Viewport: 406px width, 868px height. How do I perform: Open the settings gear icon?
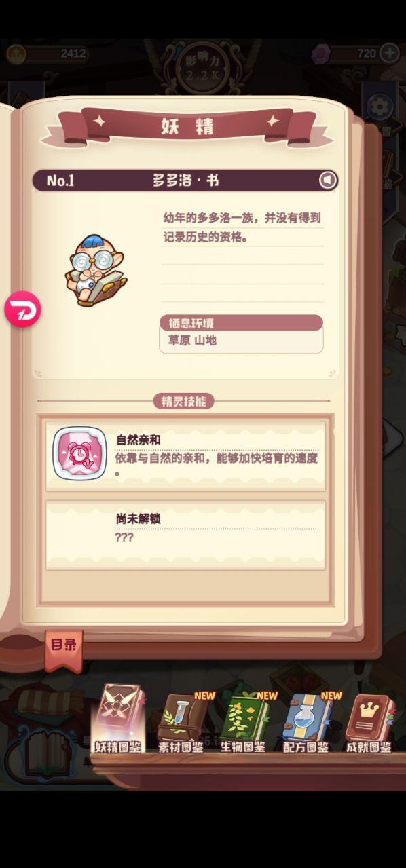[380, 107]
